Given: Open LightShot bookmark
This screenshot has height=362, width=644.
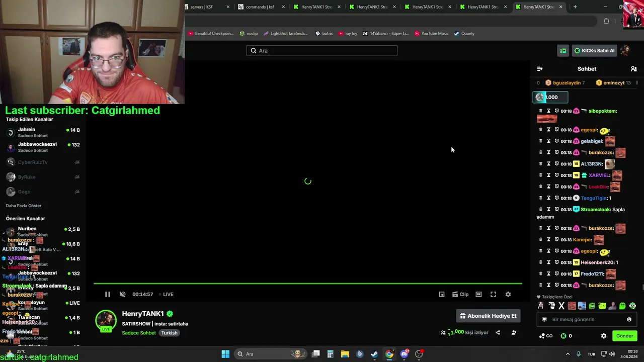Looking at the screenshot, I should [x=285, y=34].
